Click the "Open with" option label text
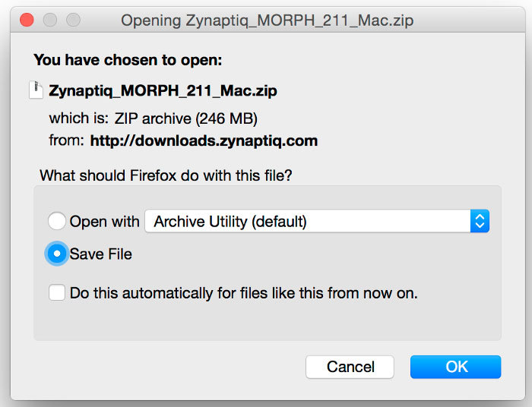The image size is (532, 407). point(104,222)
